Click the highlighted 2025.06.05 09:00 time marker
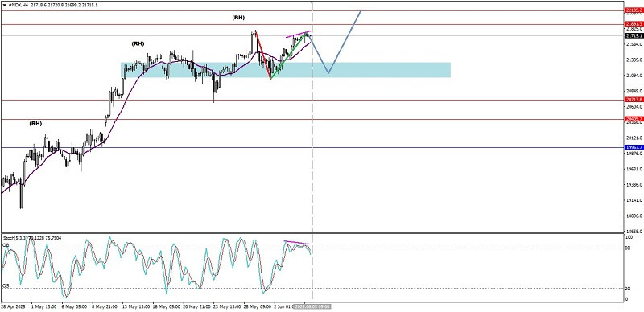The width and height of the screenshot is (644, 312). [x=312, y=306]
